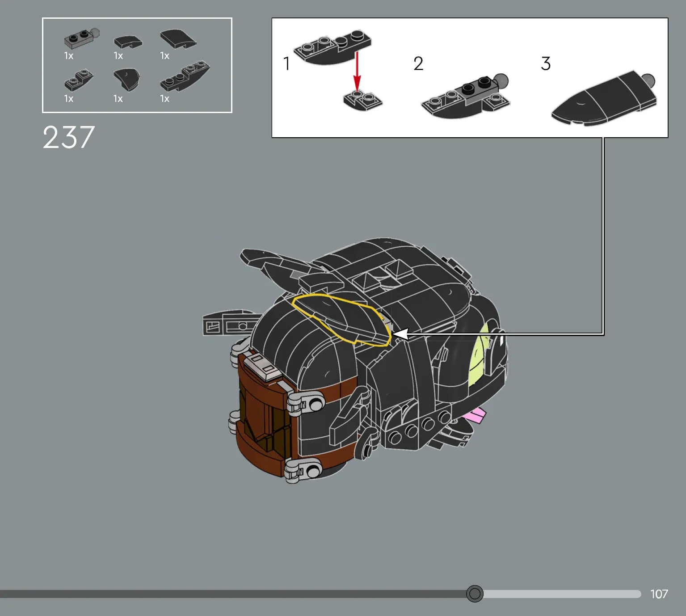Screen dimensions: 686x616
Task: Click the step number 237
Action: tap(69, 137)
